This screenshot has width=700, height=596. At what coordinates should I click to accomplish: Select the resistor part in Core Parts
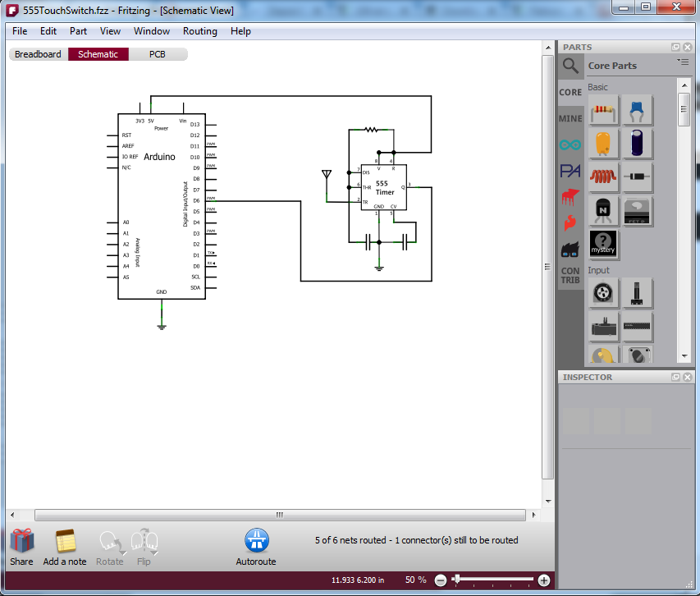coord(603,110)
